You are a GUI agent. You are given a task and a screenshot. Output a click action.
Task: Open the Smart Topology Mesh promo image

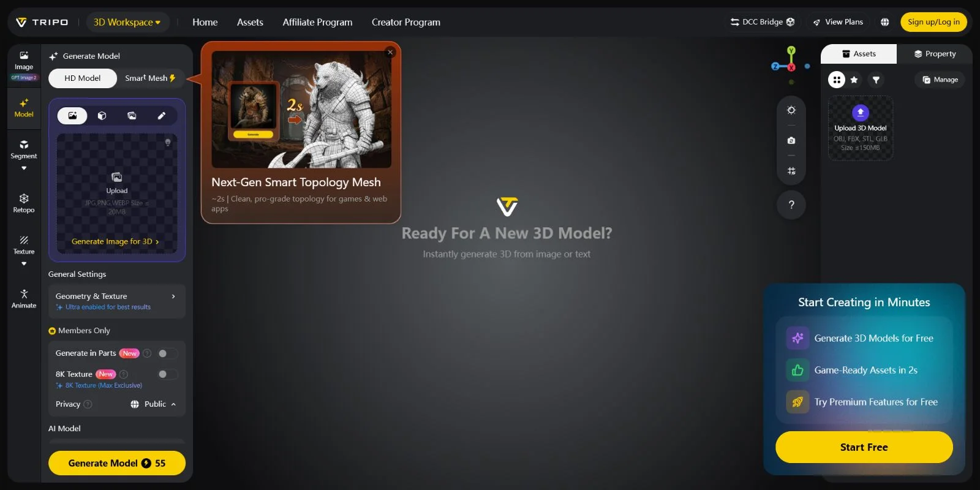click(x=301, y=109)
